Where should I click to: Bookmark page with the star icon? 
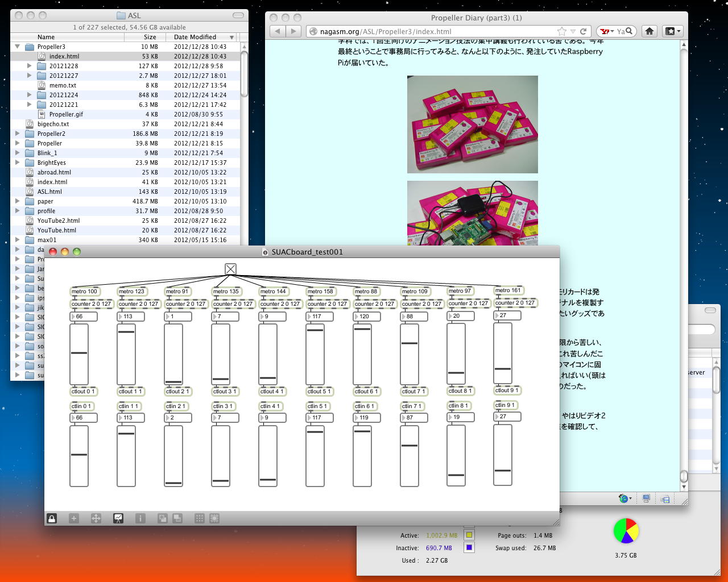point(562,31)
